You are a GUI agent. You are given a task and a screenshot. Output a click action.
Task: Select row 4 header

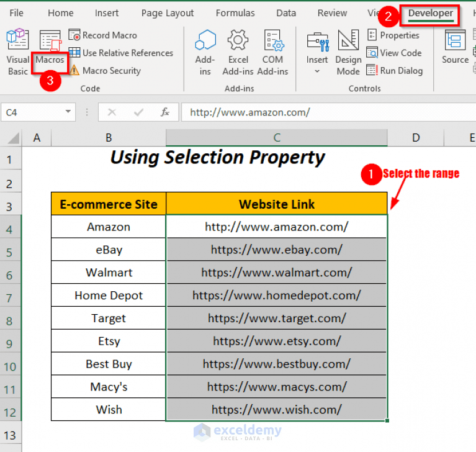[11, 227]
